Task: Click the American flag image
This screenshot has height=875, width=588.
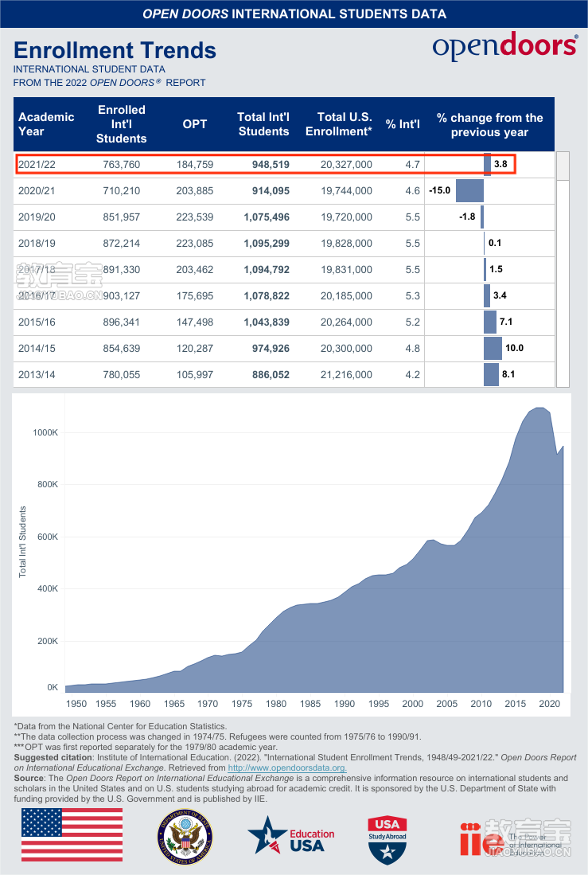Action: [72, 835]
